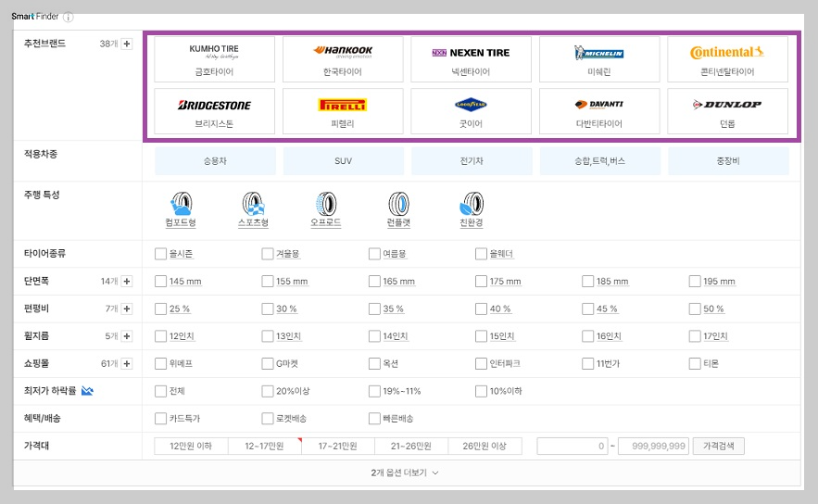Choose the Michelin brand card
The width and height of the screenshot is (818, 504).
(x=599, y=59)
